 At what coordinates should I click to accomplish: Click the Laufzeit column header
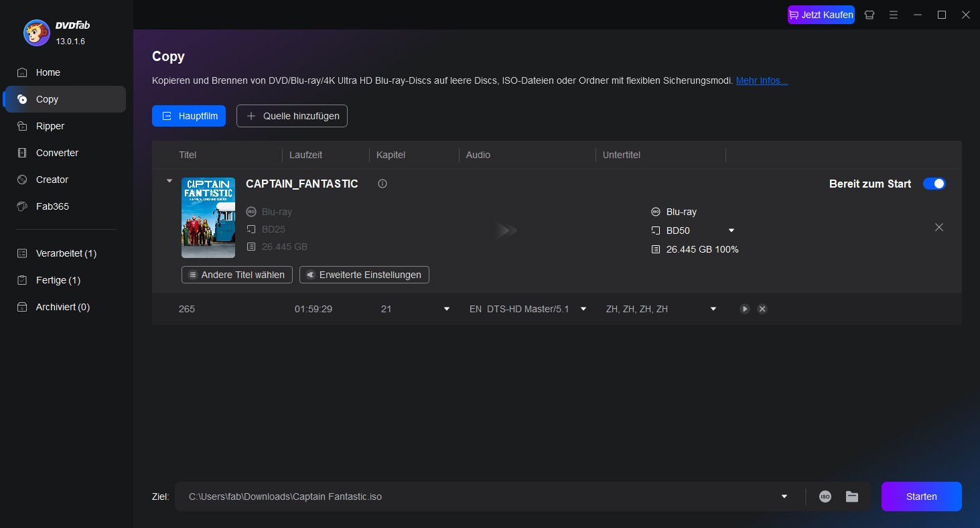[305, 155]
